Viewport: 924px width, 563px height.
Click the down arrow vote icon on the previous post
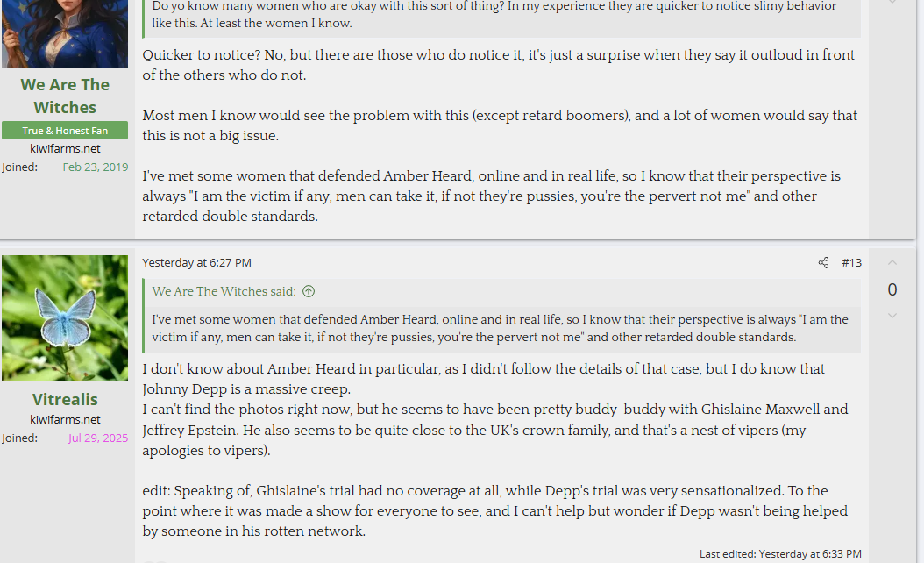(x=892, y=3)
